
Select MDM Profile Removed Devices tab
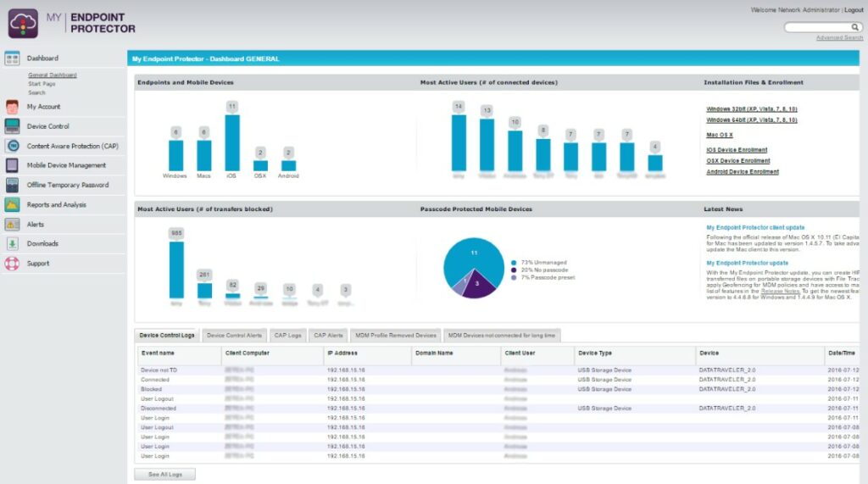coord(396,336)
